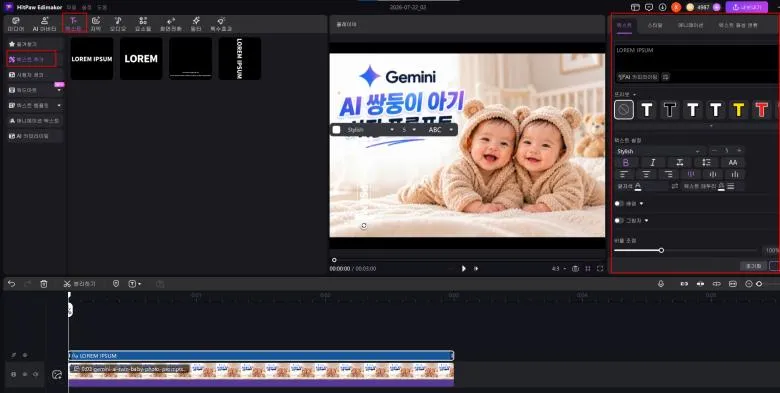Add a marker with the shield-pin icon
Image resolution: width=780 pixels, height=393 pixels.
[x=116, y=284]
